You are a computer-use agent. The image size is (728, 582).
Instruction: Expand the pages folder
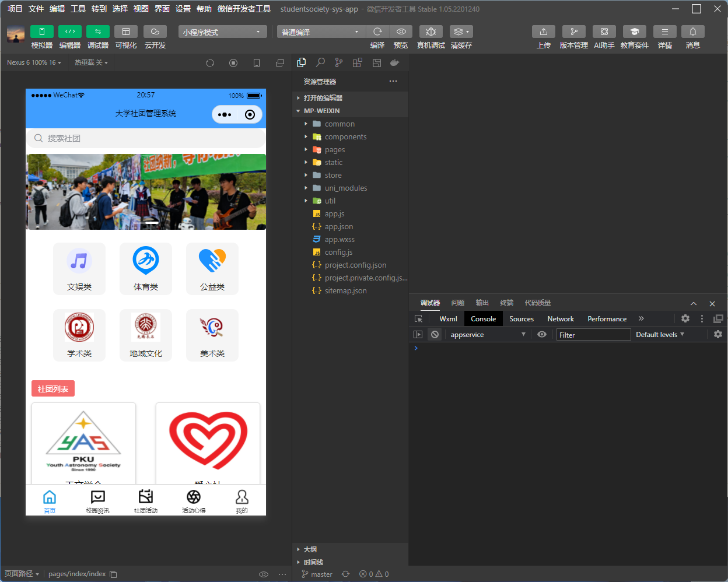click(x=350, y=149)
